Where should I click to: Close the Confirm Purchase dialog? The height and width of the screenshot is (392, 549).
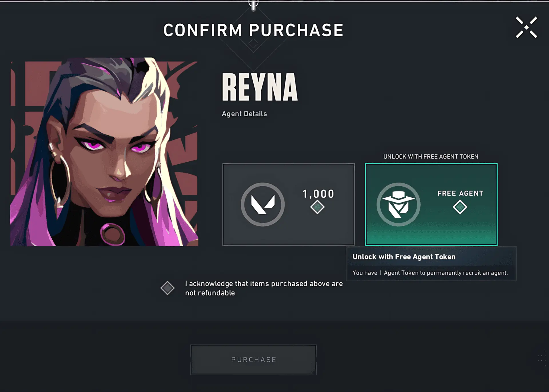point(526,27)
